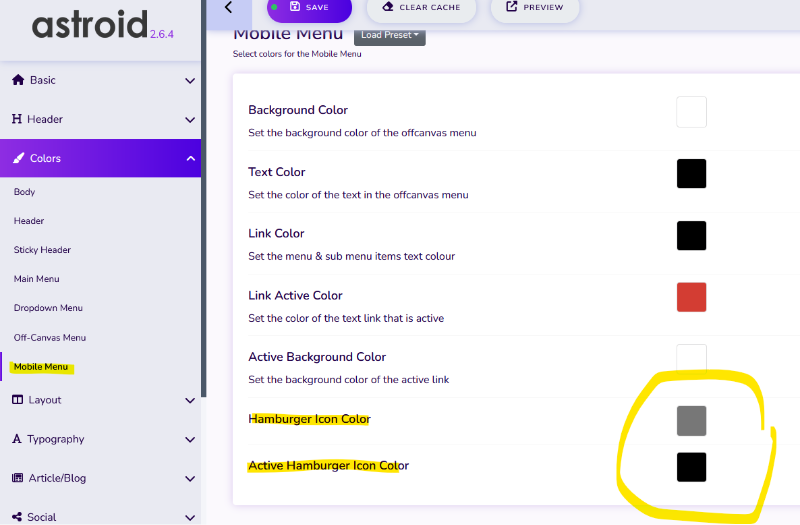Open the Body colors submenu item
The height and width of the screenshot is (525, 800).
(x=24, y=192)
